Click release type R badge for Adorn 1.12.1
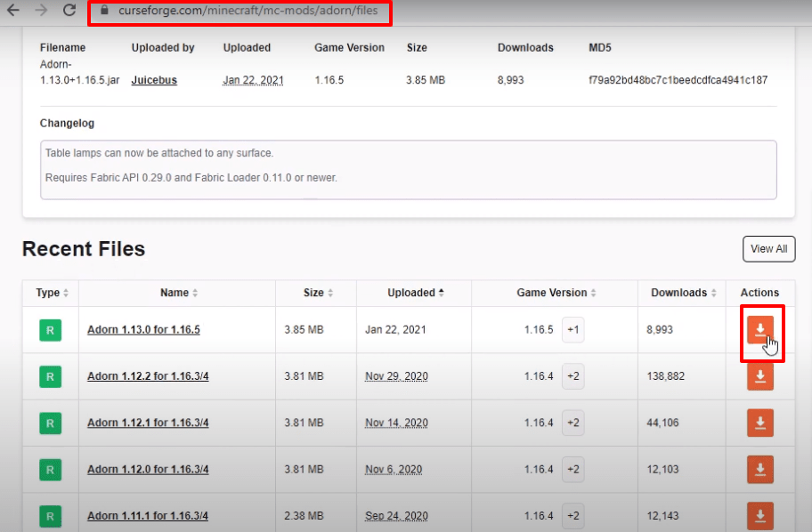The height and width of the screenshot is (532, 812). click(x=50, y=423)
